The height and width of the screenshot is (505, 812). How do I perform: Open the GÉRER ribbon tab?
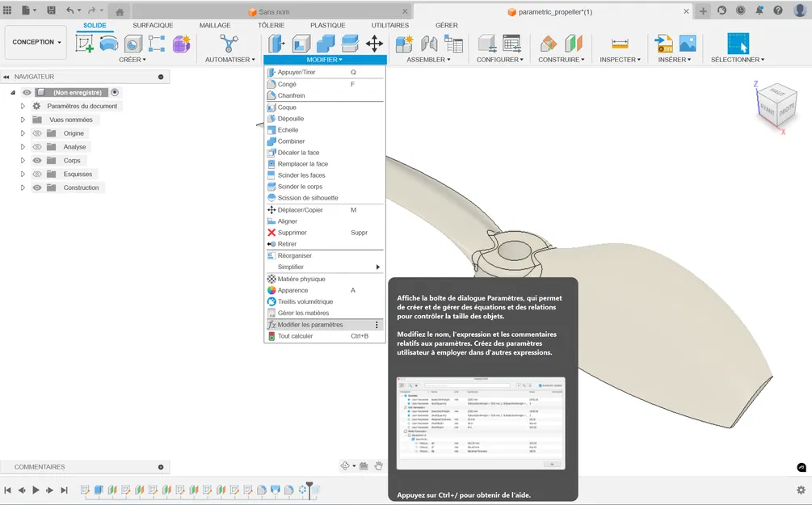pos(446,25)
